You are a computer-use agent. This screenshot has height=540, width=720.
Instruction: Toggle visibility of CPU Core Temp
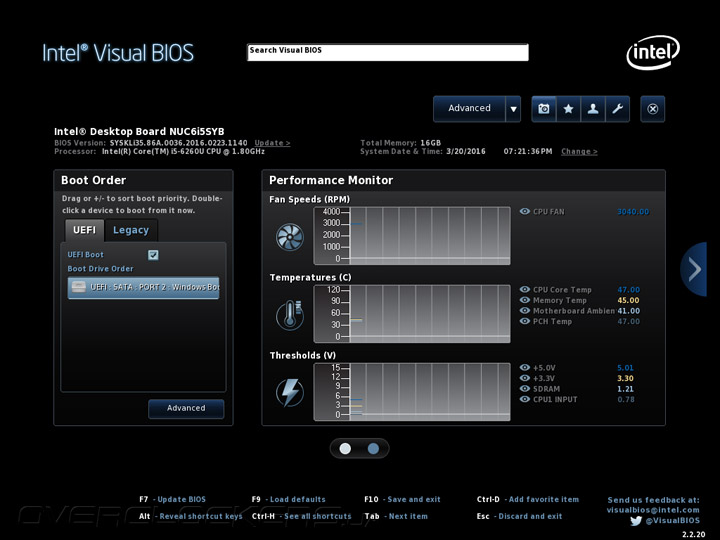(524, 289)
